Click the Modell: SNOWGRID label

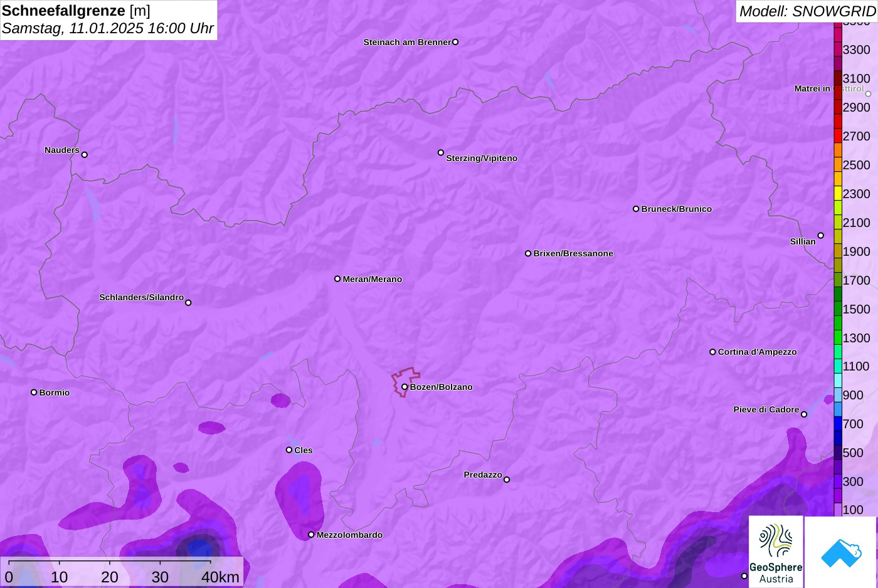808,11
